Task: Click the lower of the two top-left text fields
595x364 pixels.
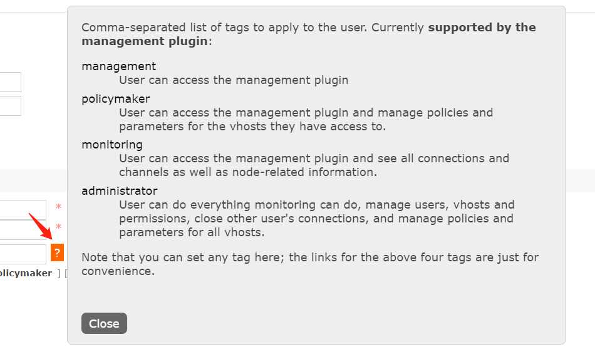Action: tap(10, 106)
